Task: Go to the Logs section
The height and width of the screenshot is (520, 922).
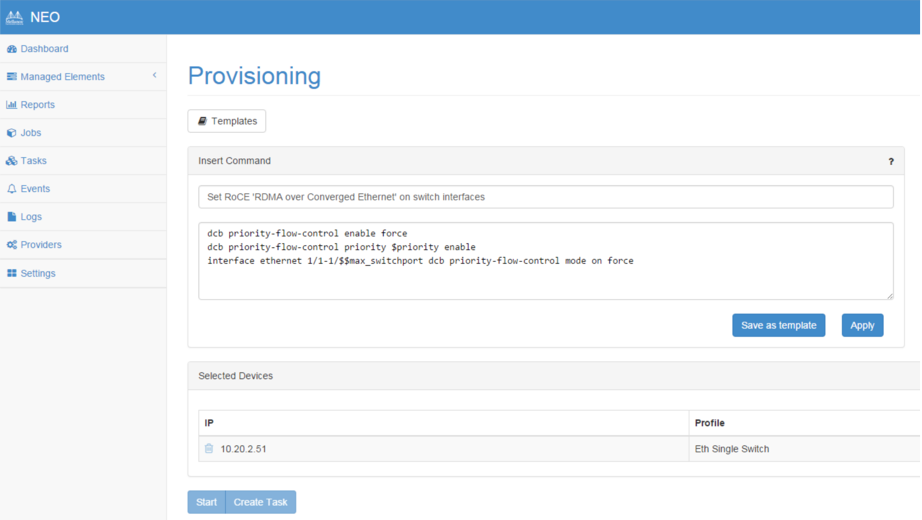Action: [31, 217]
